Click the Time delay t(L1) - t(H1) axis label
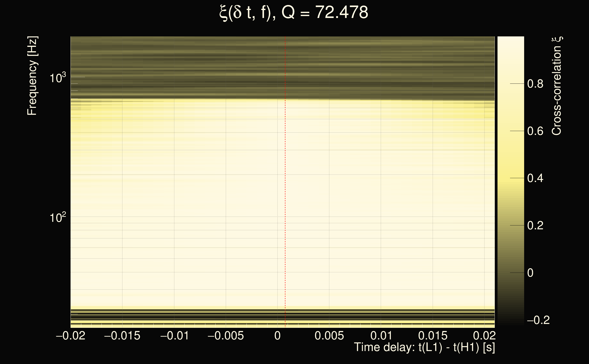 coord(424,347)
